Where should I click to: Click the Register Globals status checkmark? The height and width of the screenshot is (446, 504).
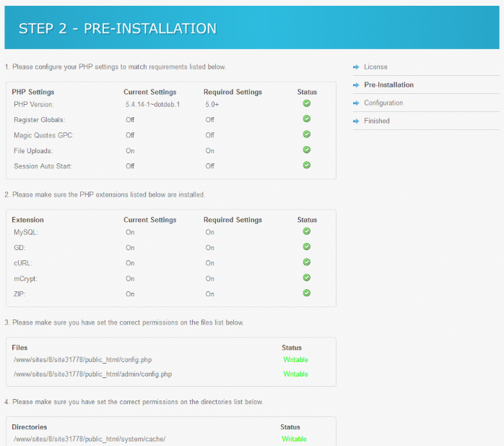[x=307, y=119]
